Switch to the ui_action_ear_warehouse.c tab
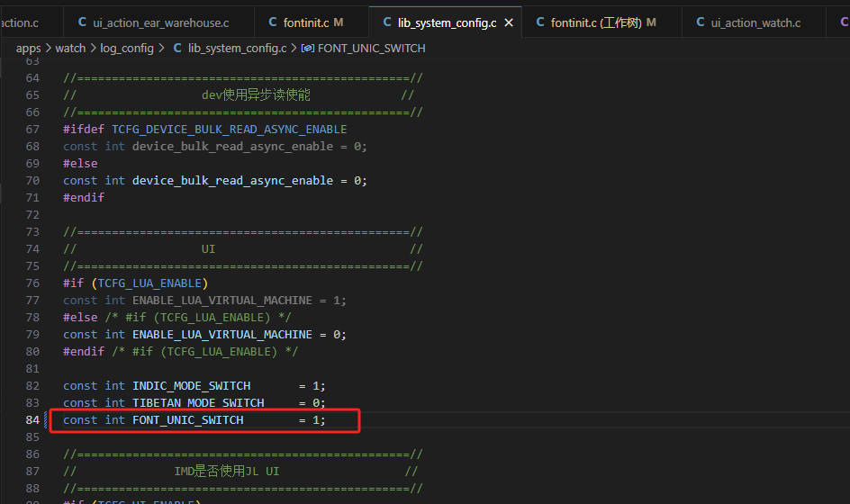Screen dimensions: 850x504 pyautogui.click(x=158, y=22)
